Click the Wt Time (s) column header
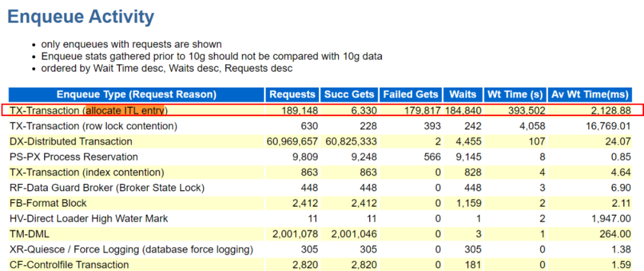This screenshot has height=271, width=644. pos(515,95)
